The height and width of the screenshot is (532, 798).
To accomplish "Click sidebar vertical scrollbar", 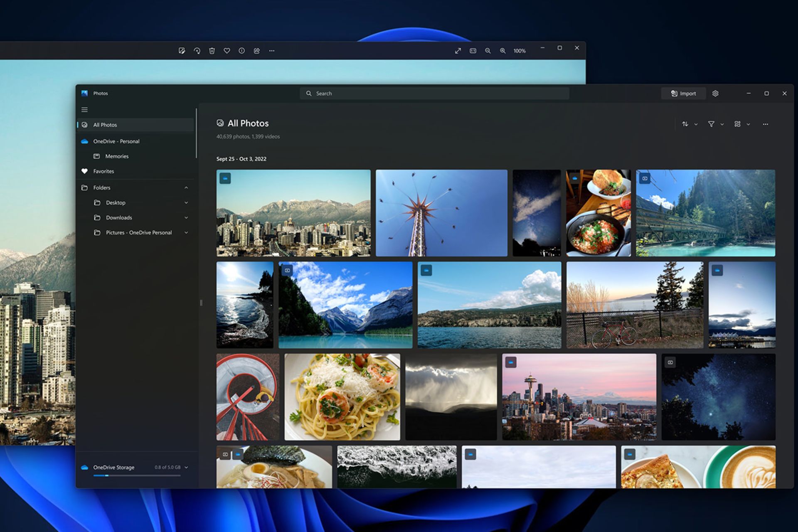I will (196, 133).
